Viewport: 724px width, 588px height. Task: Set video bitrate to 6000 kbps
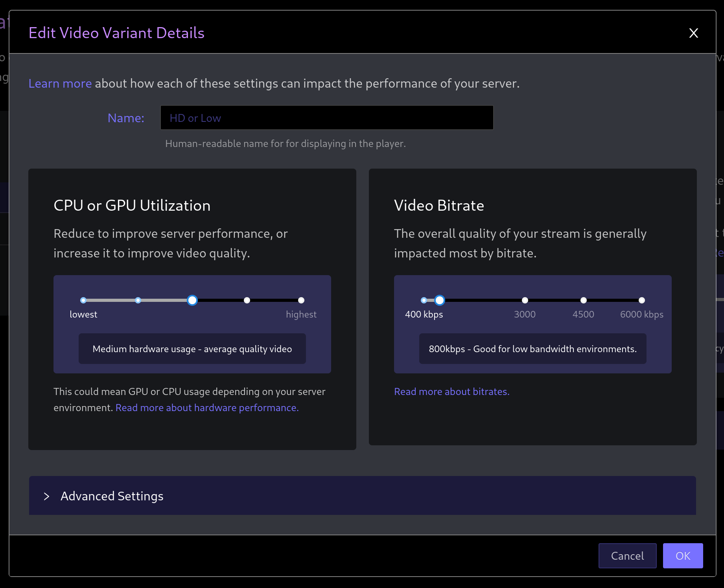click(642, 300)
